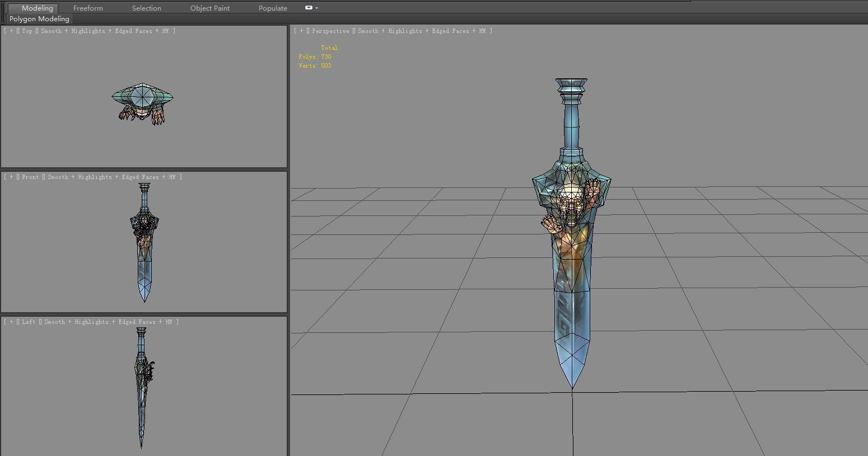Open the Top view label menu
This screenshot has height=456, width=868.
27,31
